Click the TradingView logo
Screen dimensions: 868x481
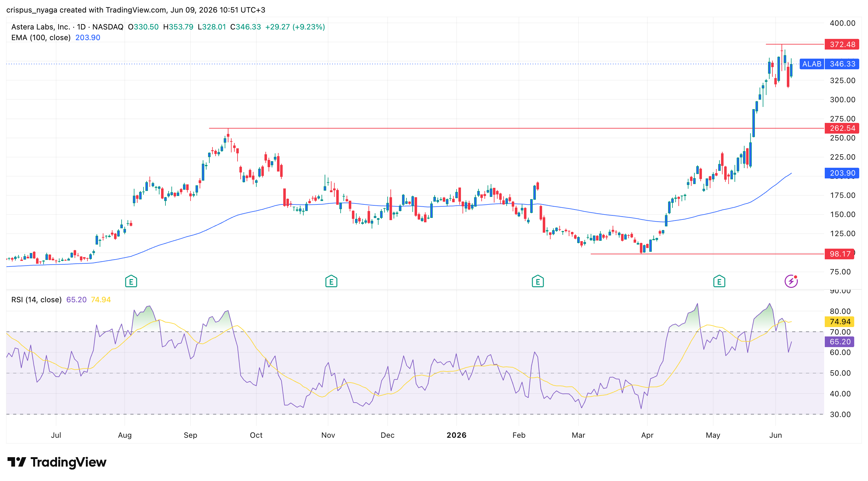tap(57, 462)
